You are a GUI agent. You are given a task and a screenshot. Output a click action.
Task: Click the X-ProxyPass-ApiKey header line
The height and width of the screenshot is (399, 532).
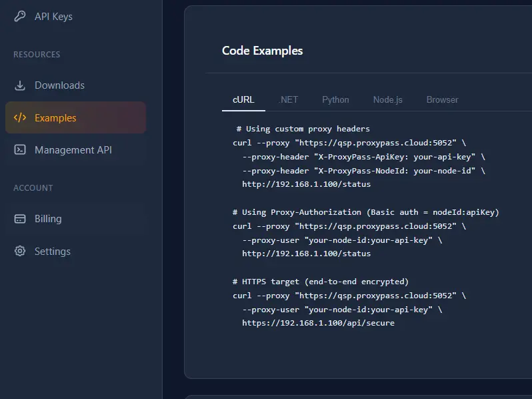363,157
